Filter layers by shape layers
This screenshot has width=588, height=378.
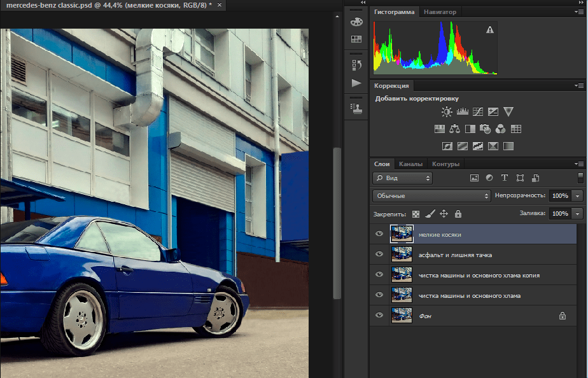pos(520,178)
